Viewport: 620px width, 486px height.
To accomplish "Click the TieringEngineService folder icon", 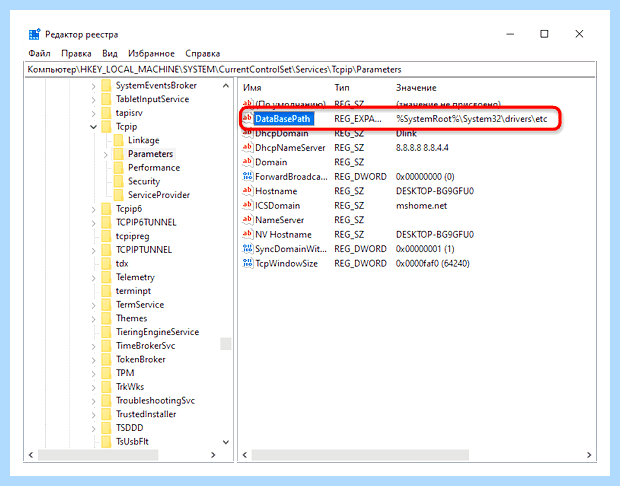I will pyautogui.click(x=106, y=332).
